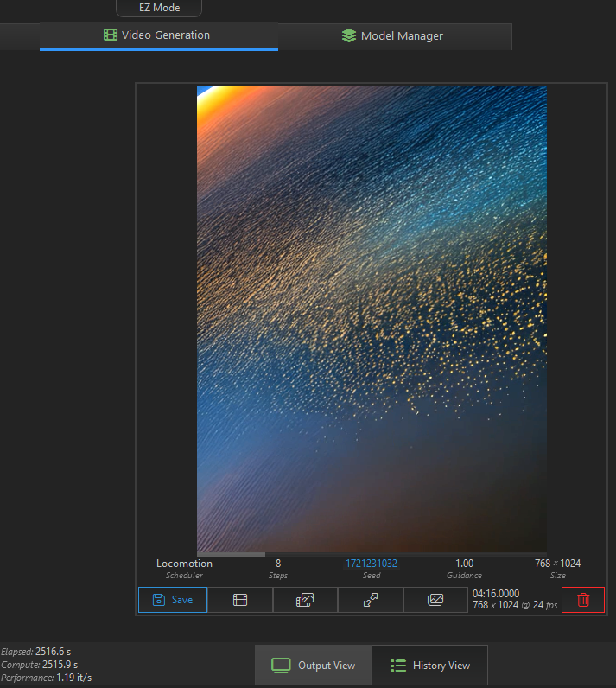Click the film strip video icon button
Viewport: 616px width, 688px height.
[x=240, y=599]
